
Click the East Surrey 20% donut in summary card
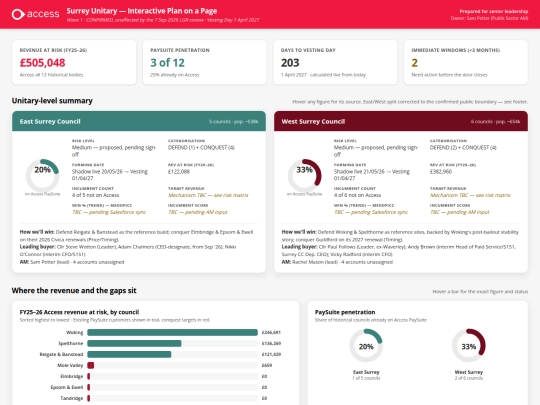(42, 175)
